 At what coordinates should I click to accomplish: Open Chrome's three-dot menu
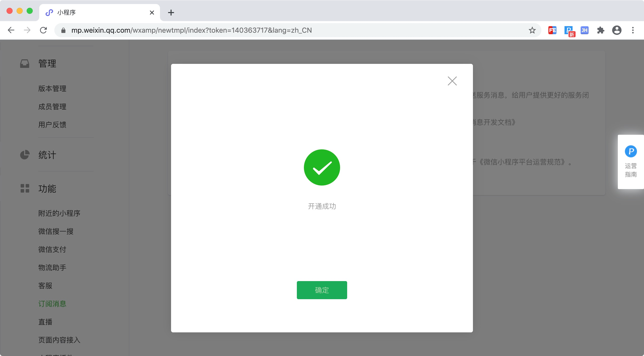pos(633,30)
